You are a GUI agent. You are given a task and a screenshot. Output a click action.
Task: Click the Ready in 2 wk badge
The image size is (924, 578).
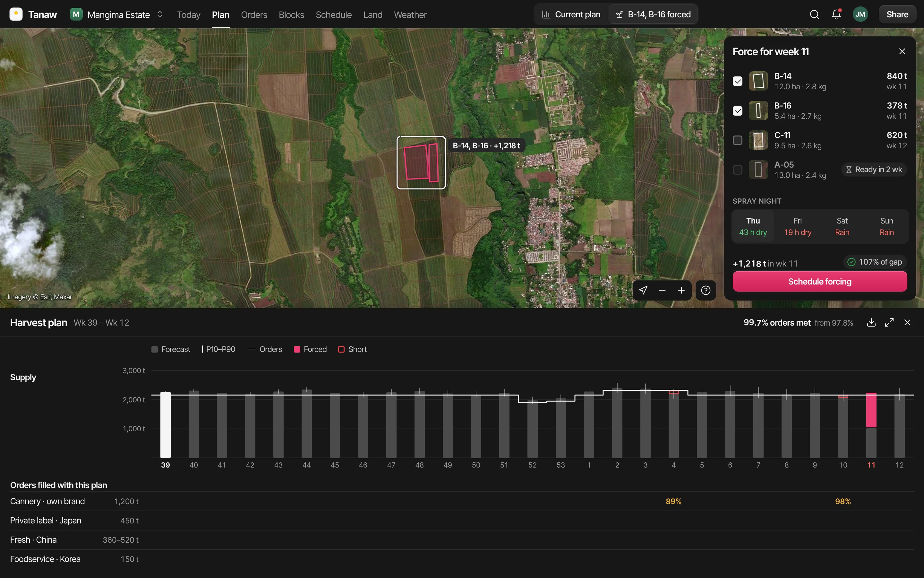[874, 170]
